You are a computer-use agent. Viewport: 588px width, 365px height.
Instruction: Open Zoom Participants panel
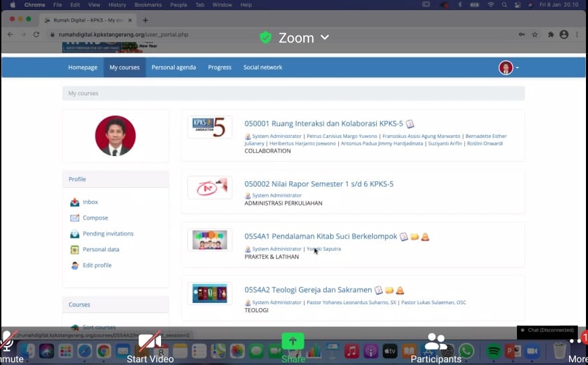tap(436, 348)
